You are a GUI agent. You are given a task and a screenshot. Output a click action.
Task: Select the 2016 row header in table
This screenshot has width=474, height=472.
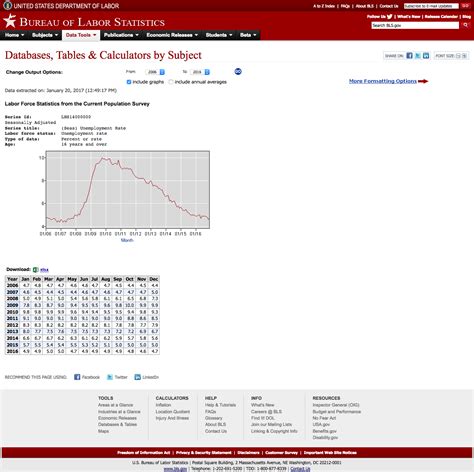click(x=12, y=351)
